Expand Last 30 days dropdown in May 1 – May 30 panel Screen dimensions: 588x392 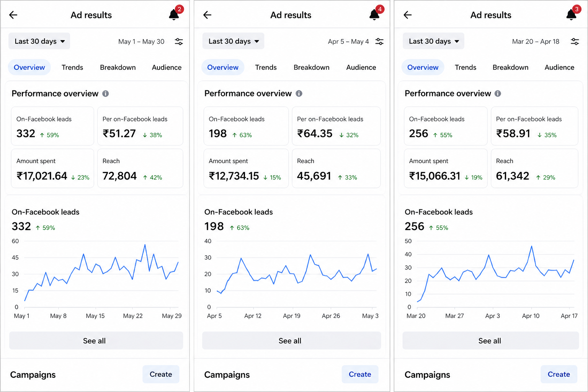pos(39,41)
